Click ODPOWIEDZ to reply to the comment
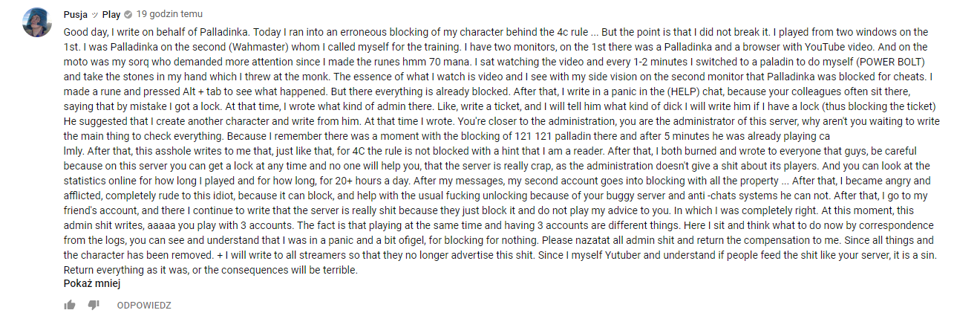 coord(144,305)
